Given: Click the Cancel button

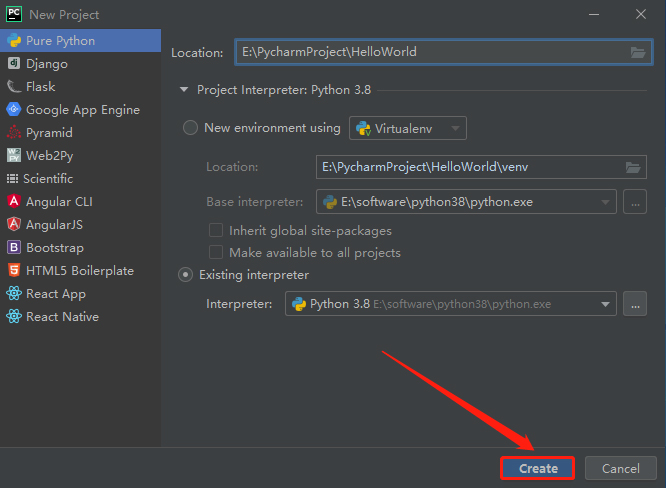Looking at the screenshot, I should click(621, 468).
